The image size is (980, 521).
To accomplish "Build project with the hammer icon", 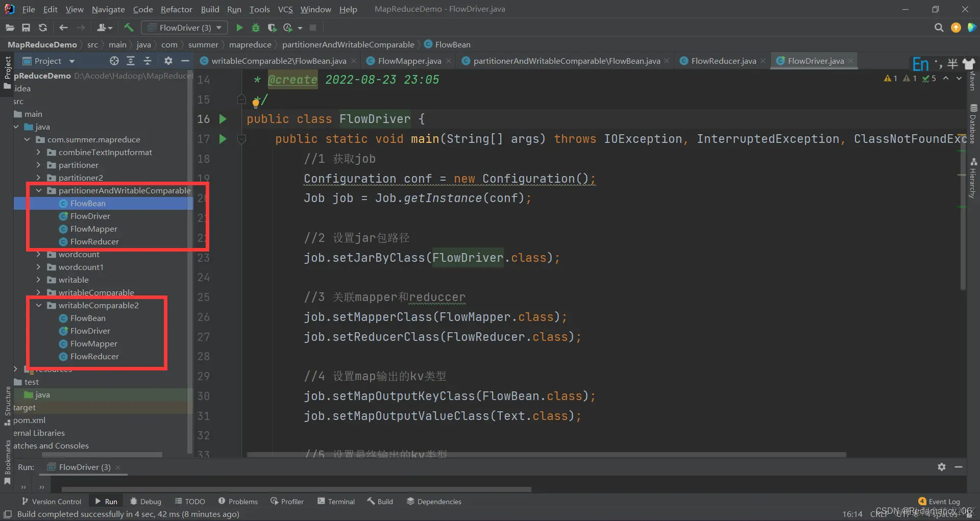I will [x=129, y=28].
